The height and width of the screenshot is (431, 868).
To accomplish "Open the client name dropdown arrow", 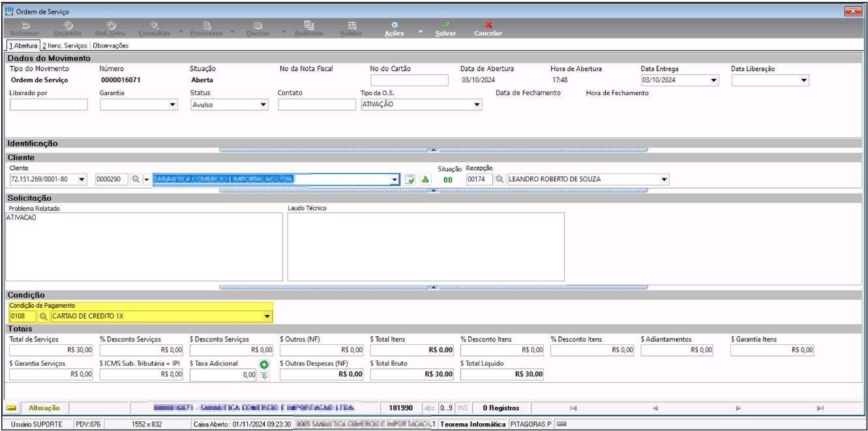I will (x=395, y=179).
